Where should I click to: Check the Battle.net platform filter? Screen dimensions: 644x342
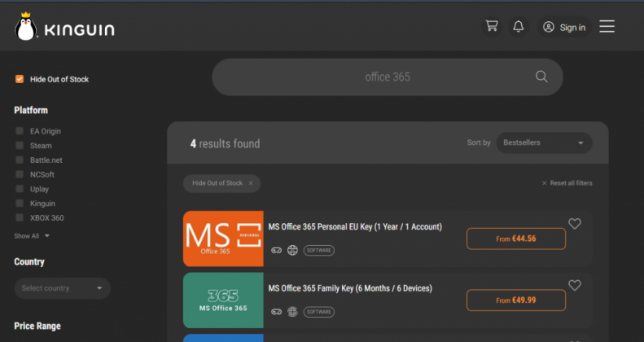point(20,160)
